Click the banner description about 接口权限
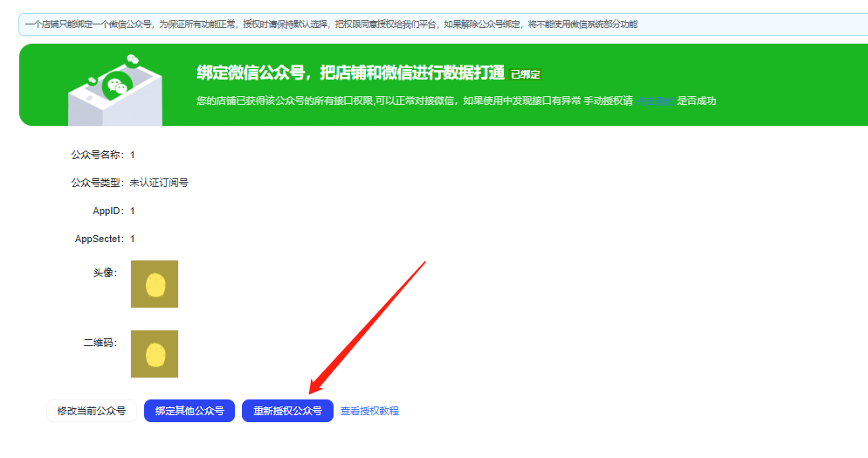Viewport: 868px width, 458px height. 415,101
